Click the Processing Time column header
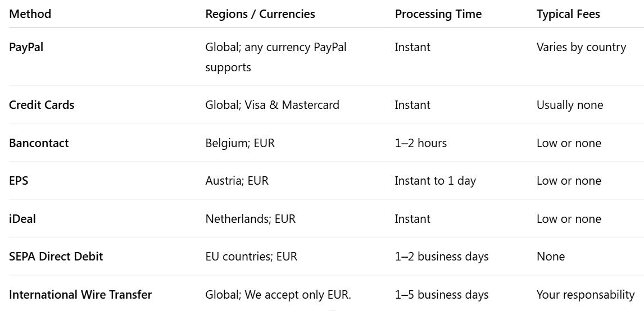The width and height of the screenshot is (644, 311). point(438,14)
